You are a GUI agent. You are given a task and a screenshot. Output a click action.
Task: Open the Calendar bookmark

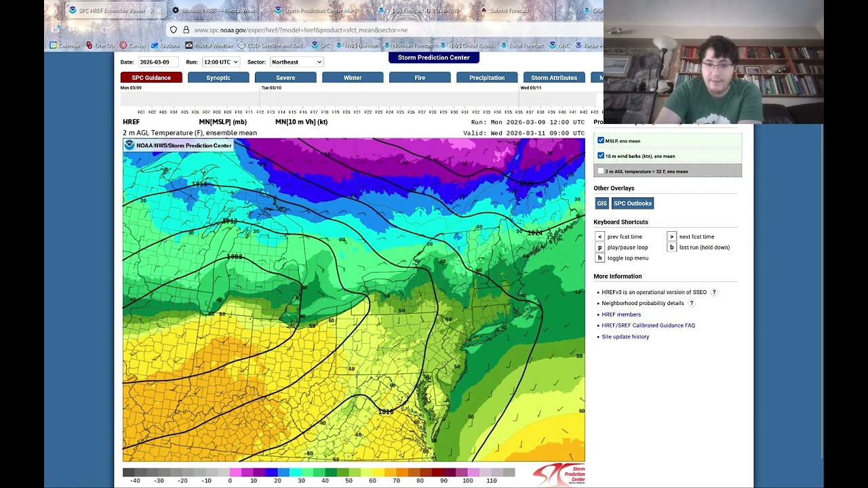[x=65, y=45]
